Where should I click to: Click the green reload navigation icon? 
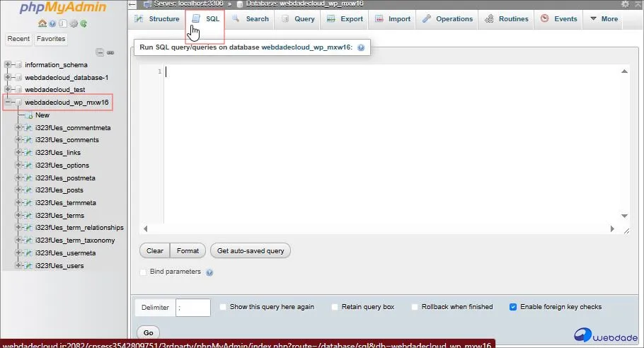pyautogui.click(x=84, y=23)
